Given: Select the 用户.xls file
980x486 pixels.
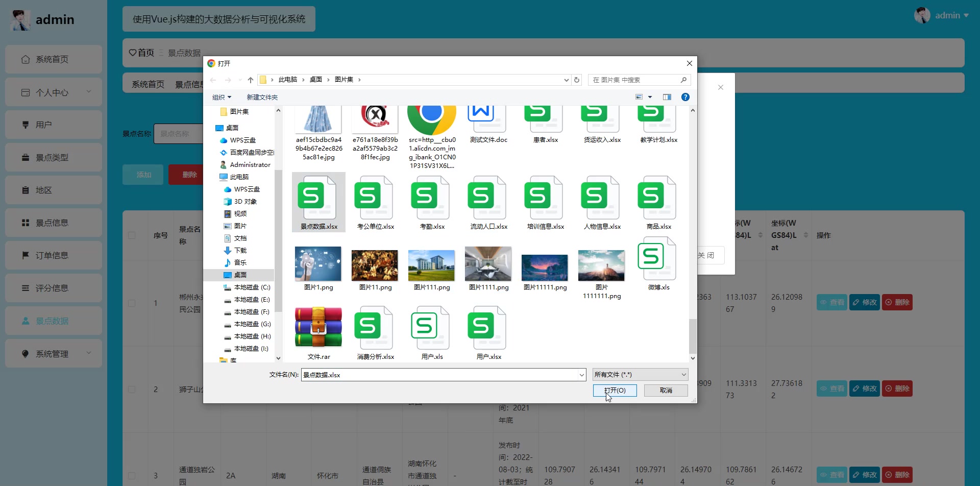Looking at the screenshot, I should click(x=432, y=333).
